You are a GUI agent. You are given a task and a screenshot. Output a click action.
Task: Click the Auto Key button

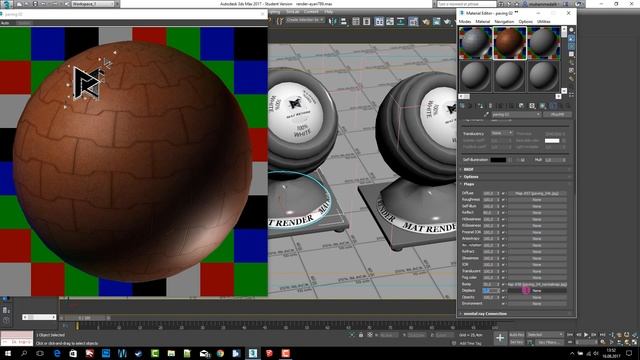click(x=516, y=335)
